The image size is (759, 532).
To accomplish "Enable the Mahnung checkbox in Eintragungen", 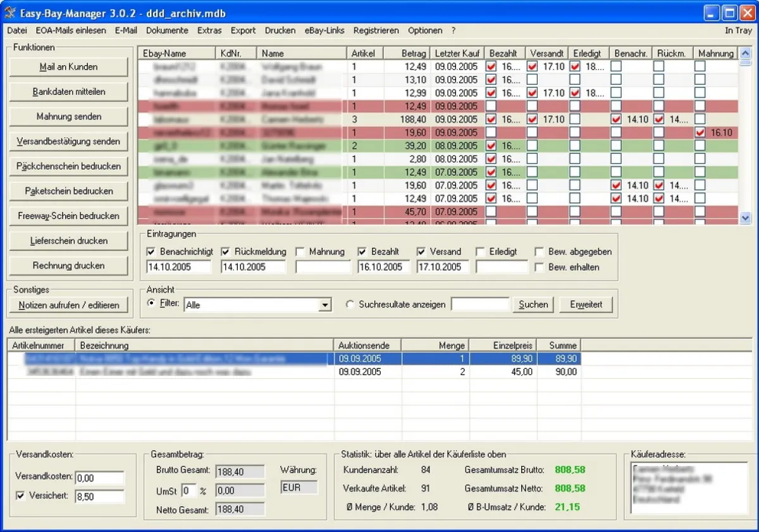I will tap(300, 252).
